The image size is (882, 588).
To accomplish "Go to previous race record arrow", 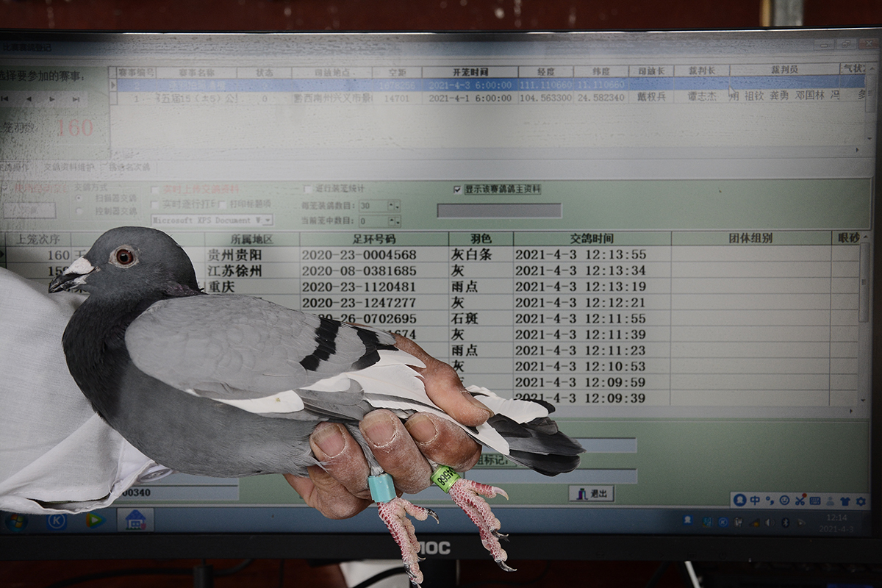I will tap(29, 98).
